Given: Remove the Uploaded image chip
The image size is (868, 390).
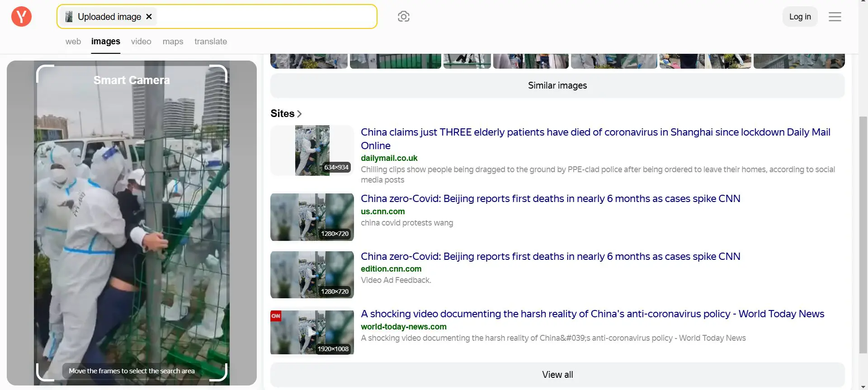Looking at the screenshot, I should [x=149, y=17].
